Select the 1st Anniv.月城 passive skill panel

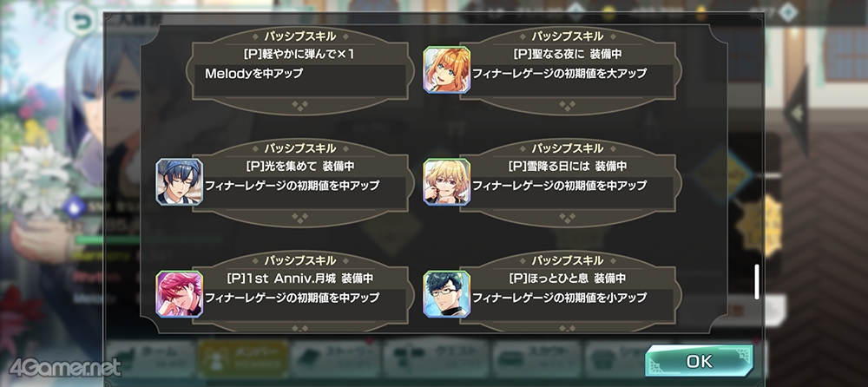300,292
